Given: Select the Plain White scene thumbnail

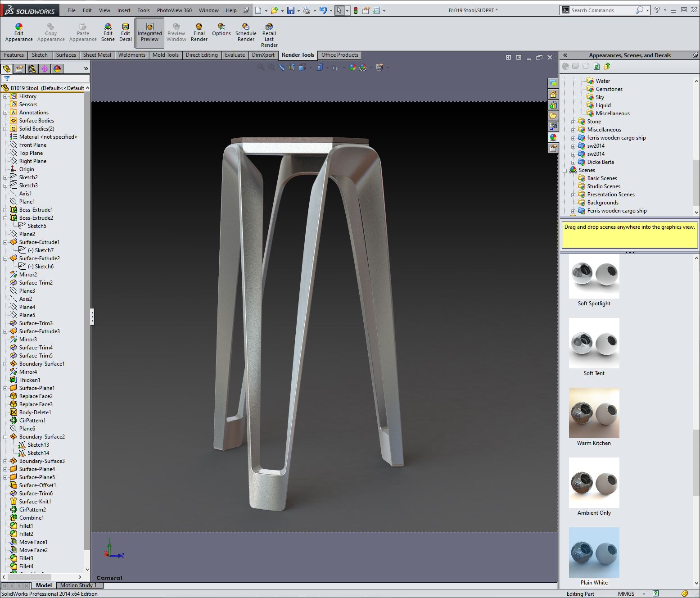Looking at the screenshot, I should 594,553.
